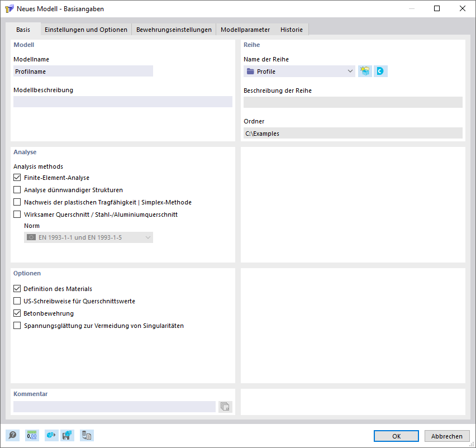Toggle Definition des Materials checkbox

17,289
